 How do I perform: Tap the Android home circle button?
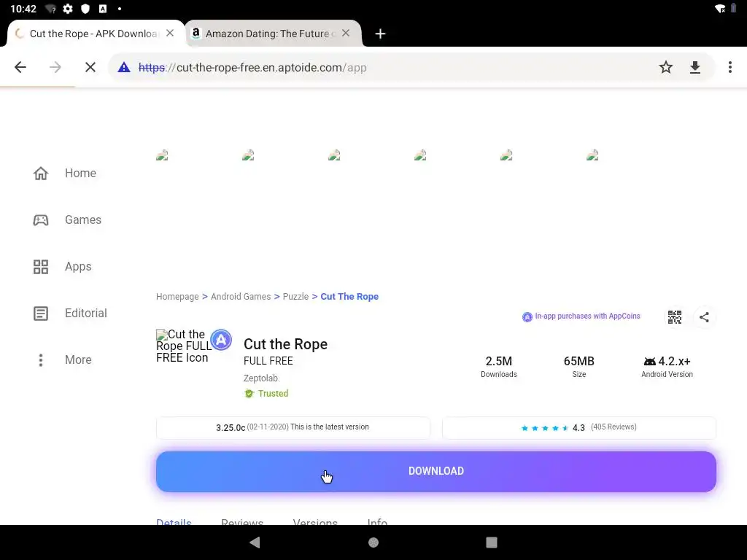click(373, 542)
